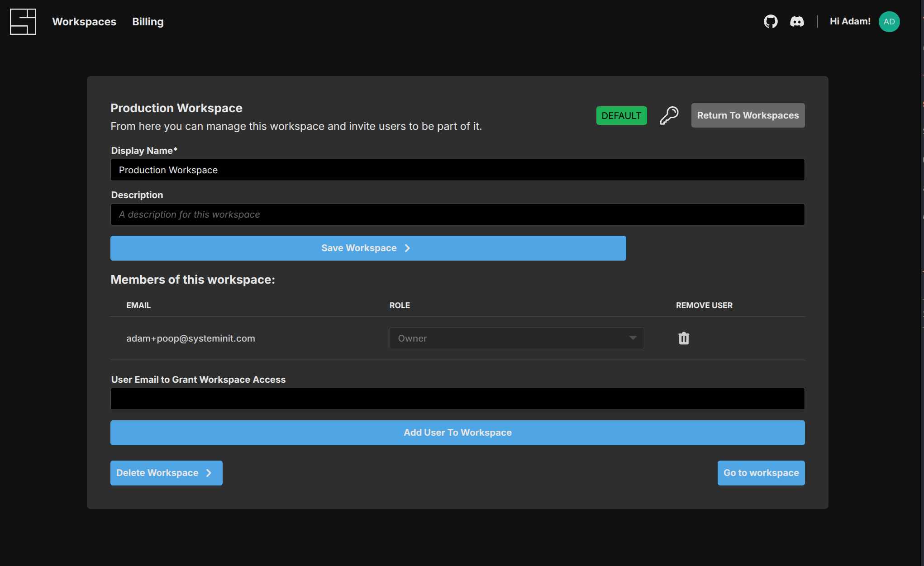Click the chevron on Save Workspace

click(407, 248)
